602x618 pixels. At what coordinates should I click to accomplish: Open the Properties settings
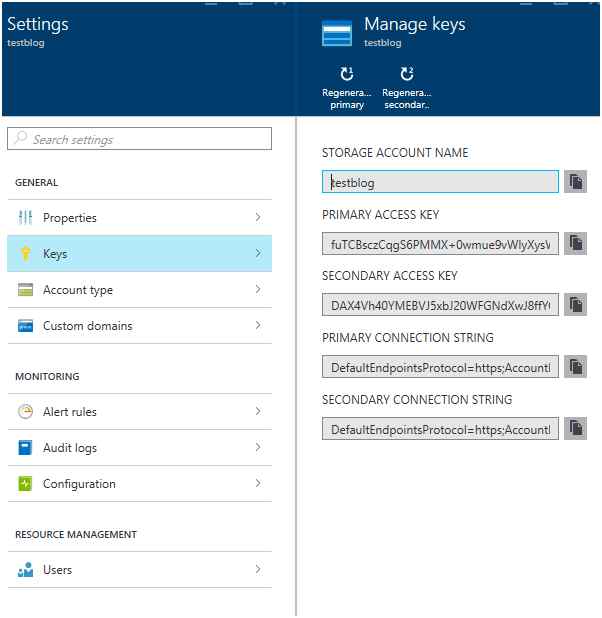(x=138, y=218)
